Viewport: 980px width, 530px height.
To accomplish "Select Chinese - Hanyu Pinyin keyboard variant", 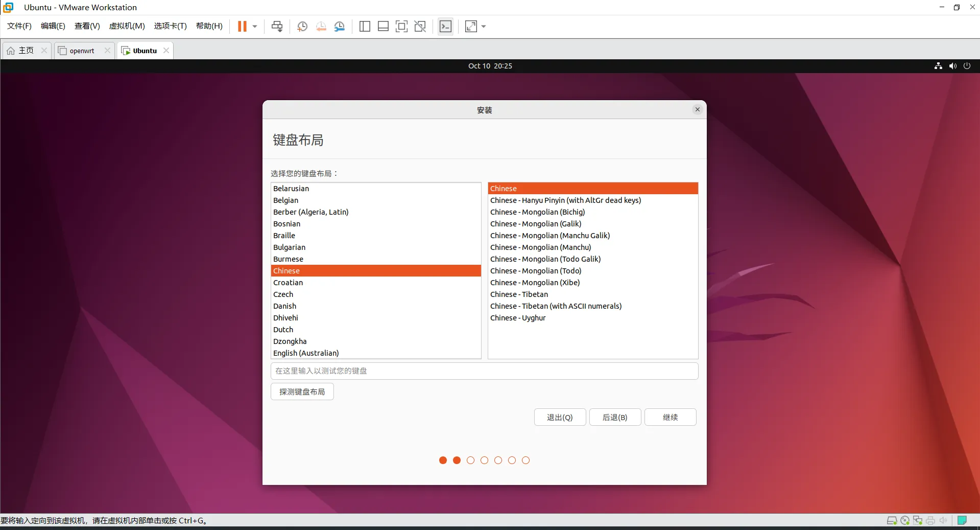I will (565, 200).
